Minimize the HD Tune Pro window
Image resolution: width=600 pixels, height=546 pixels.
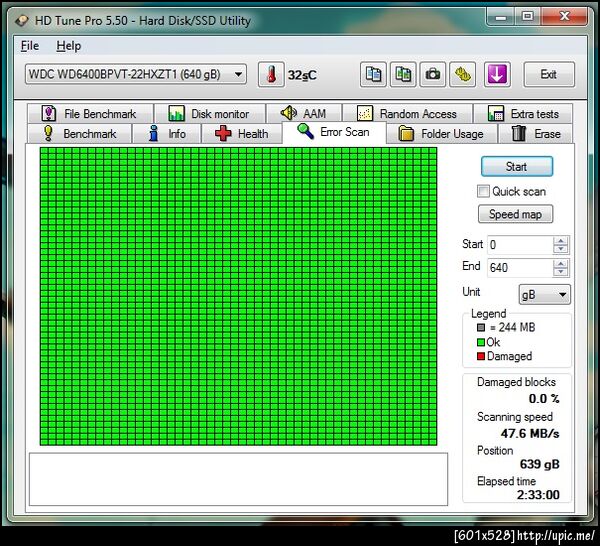point(501,17)
